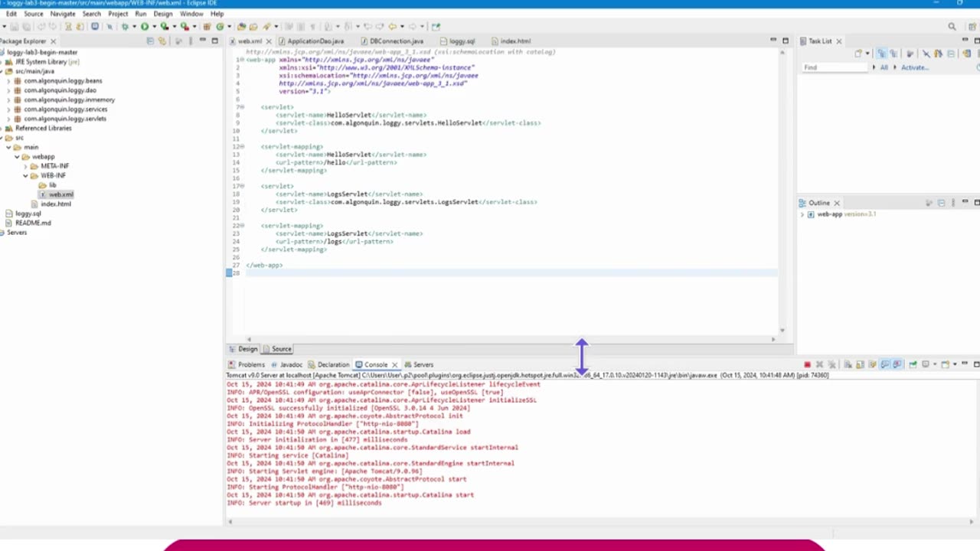This screenshot has width=980, height=551.
Task: Click the green Run button in toolbar
Action: click(145, 27)
